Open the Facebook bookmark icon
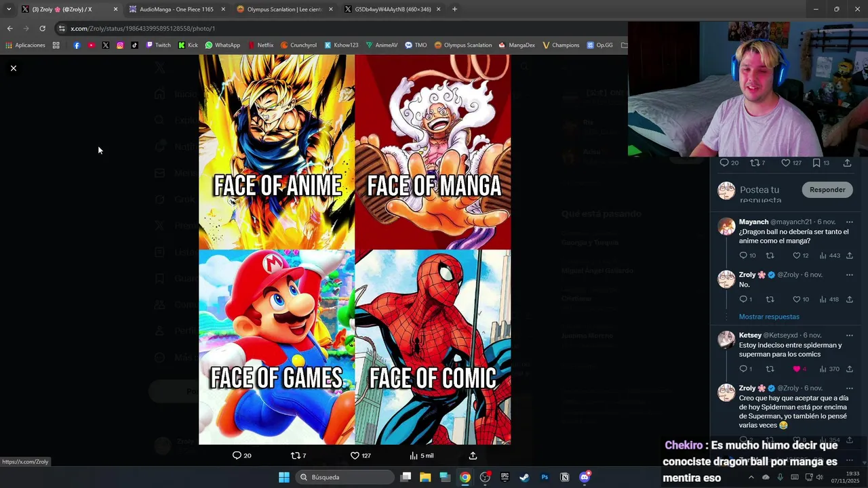This screenshot has width=868, height=488. [x=76, y=45]
